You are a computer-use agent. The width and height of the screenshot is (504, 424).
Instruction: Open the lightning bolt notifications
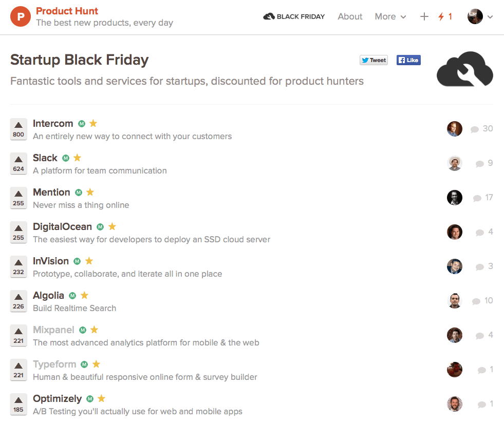click(x=444, y=16)
